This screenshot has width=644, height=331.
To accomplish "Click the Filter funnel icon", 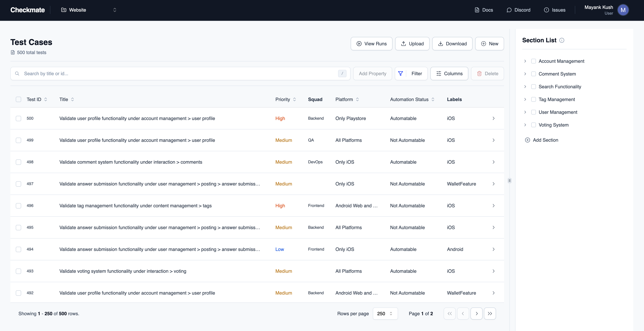I will (x=401, y=73).
